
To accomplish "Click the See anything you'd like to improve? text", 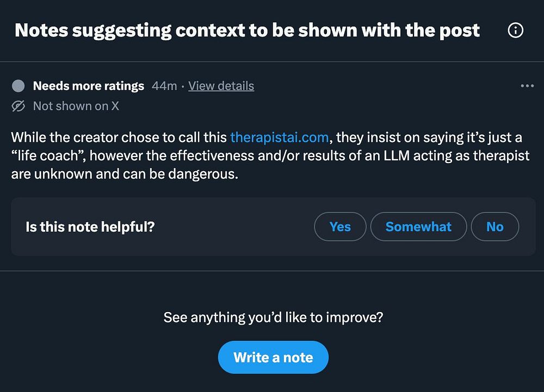I will pos(273,317).
